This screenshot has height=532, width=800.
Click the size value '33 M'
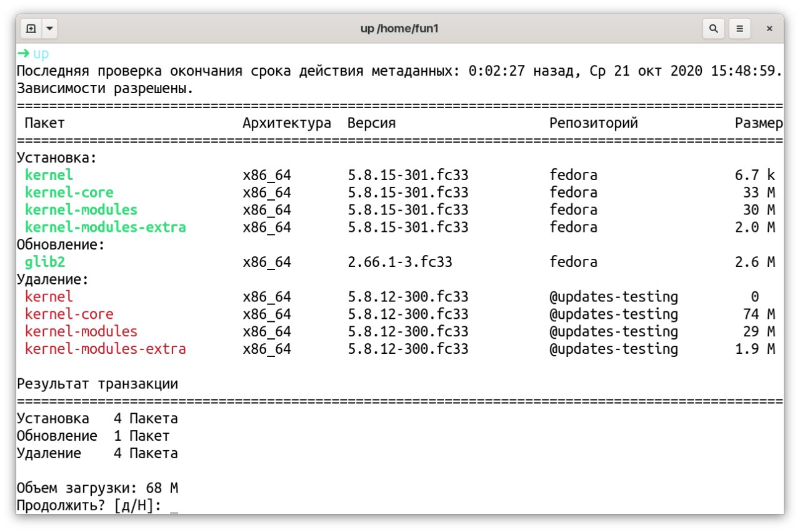click(x=759, y=193)
